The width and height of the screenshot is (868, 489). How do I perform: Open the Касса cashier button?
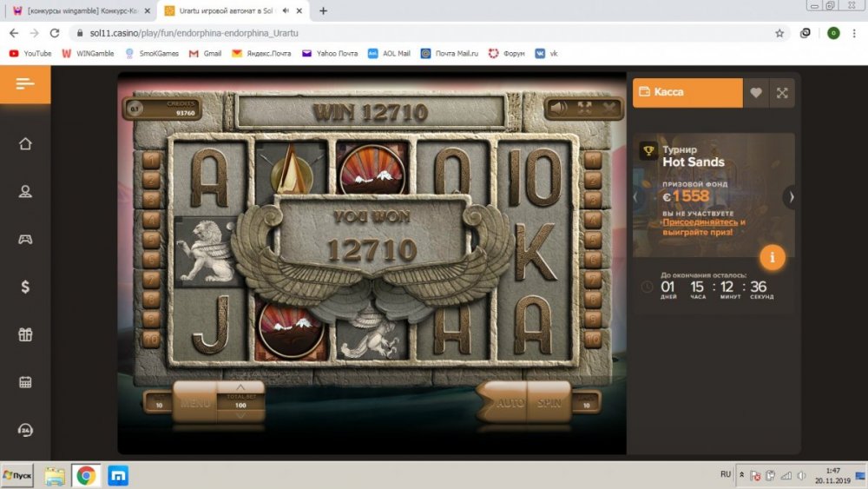[687, 92]
